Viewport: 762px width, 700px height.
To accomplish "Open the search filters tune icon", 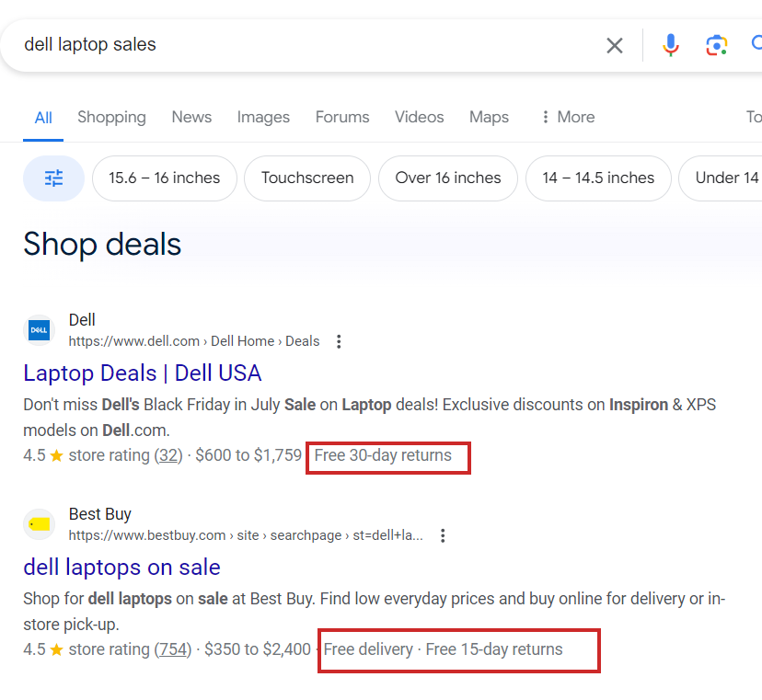I will click(53, 178).
